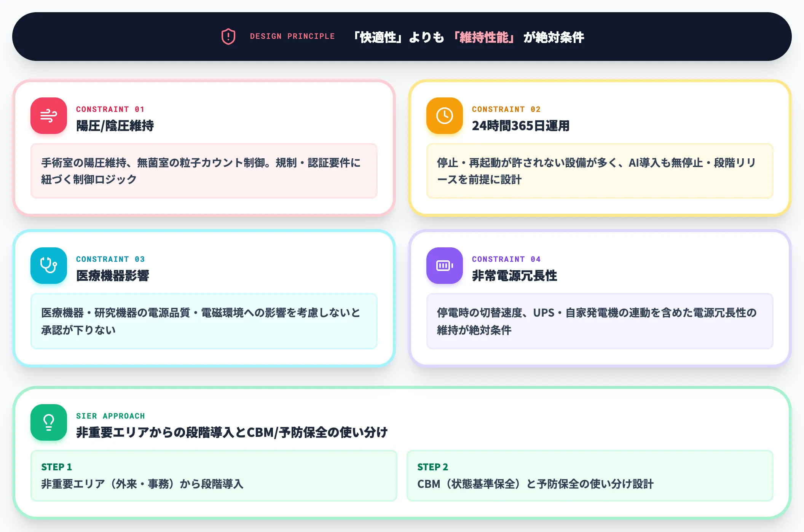Click the が絶対条件 header text
The height and width of the screenshot is (532, 804).
pos(554,37)
